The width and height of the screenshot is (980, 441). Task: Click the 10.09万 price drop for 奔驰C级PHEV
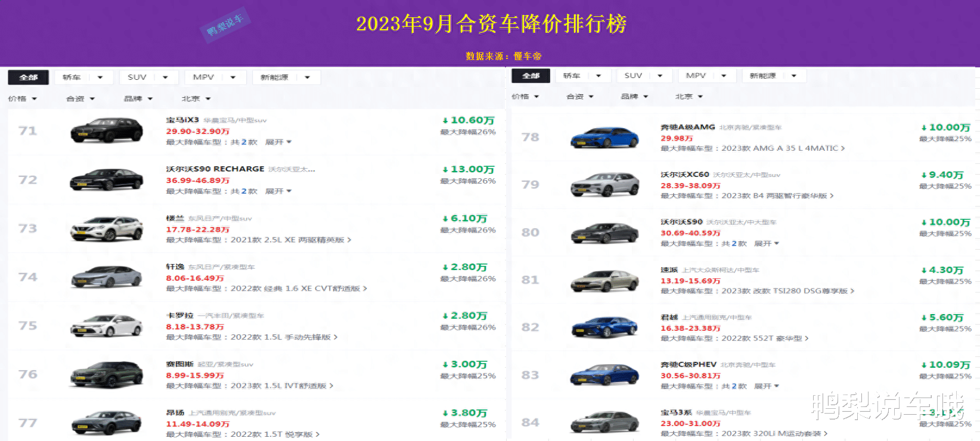945,365
